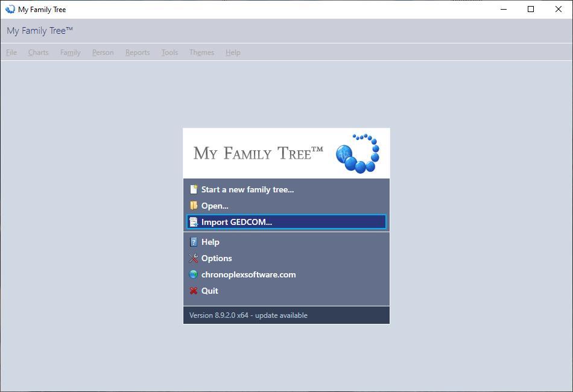Click the red X Quit icon
Image resolution: width=573 pixels, height=392 pixels.
pos(194,291)
